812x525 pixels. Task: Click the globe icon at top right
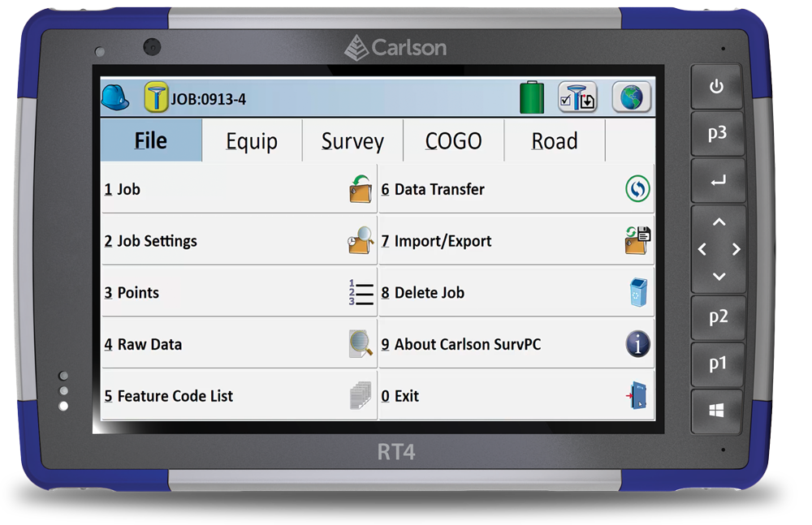click(x=633, y=97)
